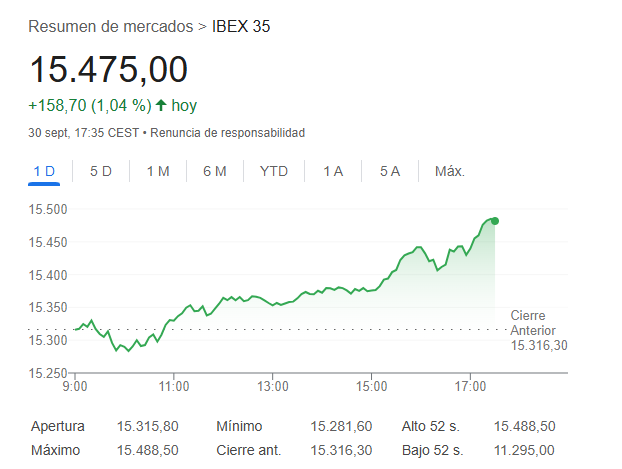Click the green up arrow beside hoy
The image size is (622, 469).
click(x=161, y=105)
